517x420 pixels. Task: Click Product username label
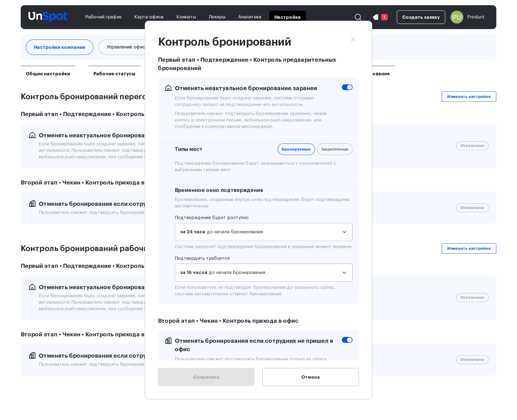pyautogui.click(x=475, y=17)
